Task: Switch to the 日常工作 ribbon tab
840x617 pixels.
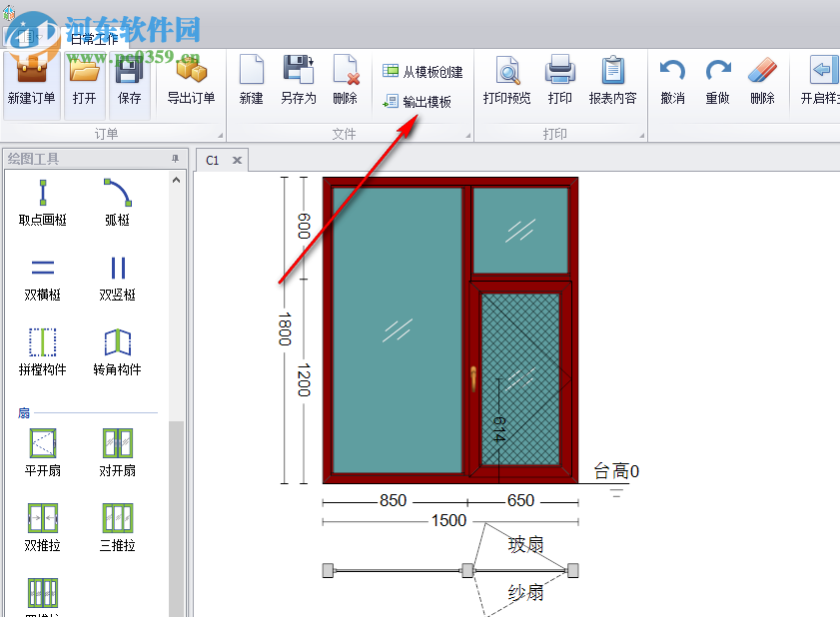Action: click(x=94, y=39)
